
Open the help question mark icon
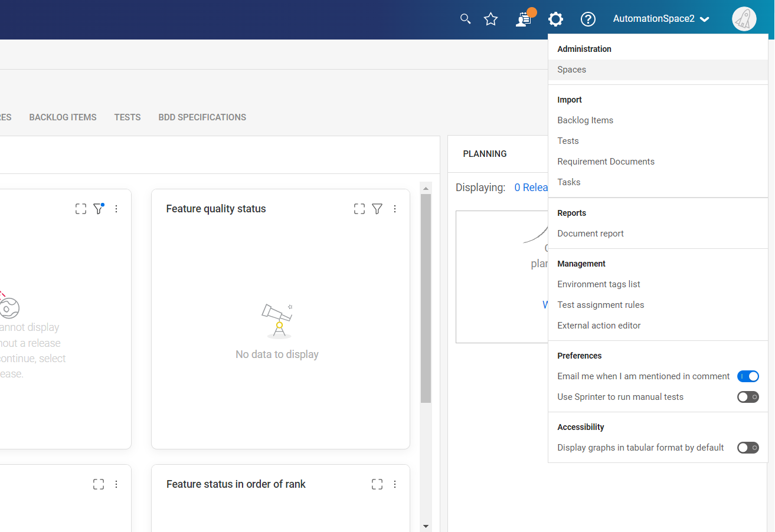tap(588, 19)
